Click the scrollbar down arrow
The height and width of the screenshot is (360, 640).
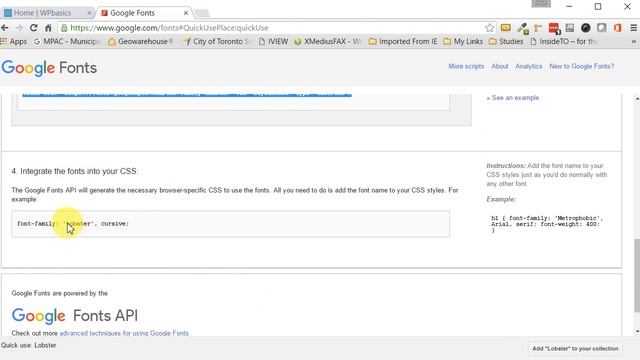pos(637,331)
